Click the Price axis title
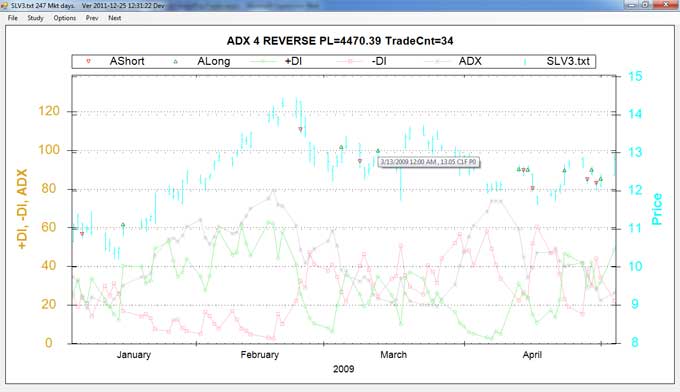 tap(657, 209)
